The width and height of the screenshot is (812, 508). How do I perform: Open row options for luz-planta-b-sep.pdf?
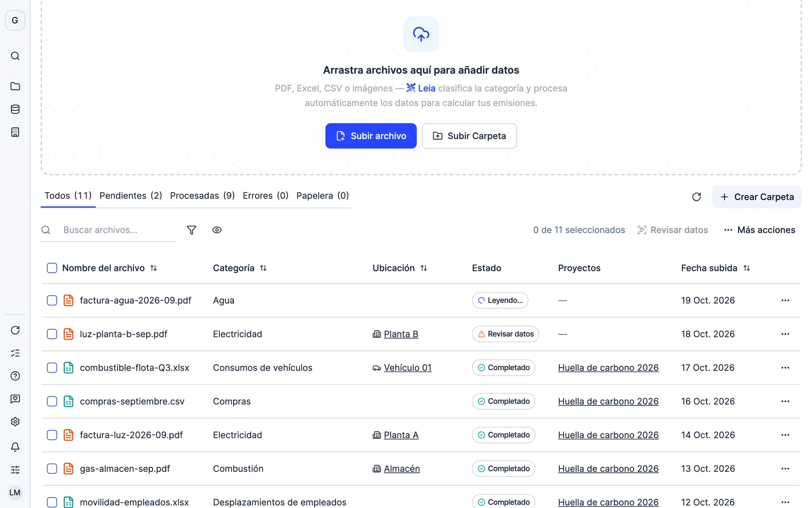click(785, 334)
